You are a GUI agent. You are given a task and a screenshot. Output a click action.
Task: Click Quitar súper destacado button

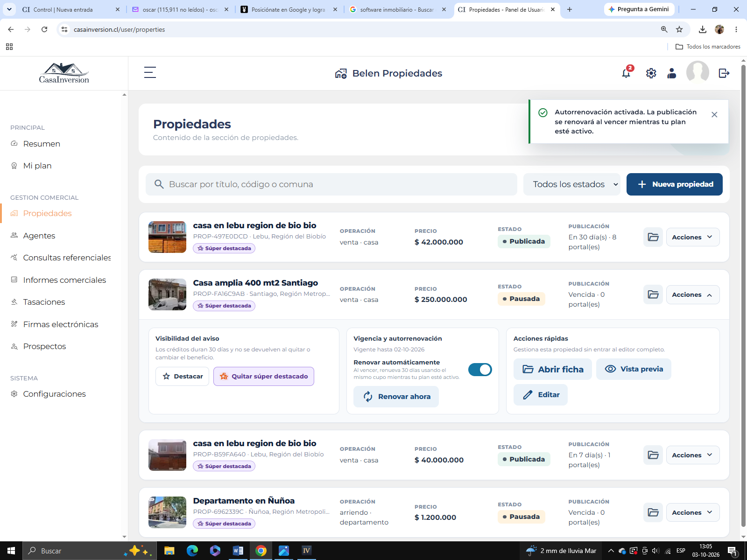click(264, 376)
